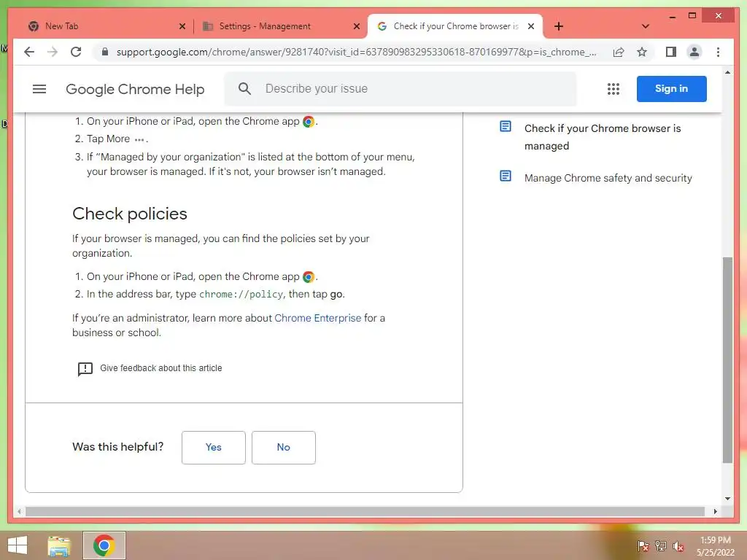Select the Check if your Chrome tab
This screenshot has width=747, height=560.
tap(455, 26)
